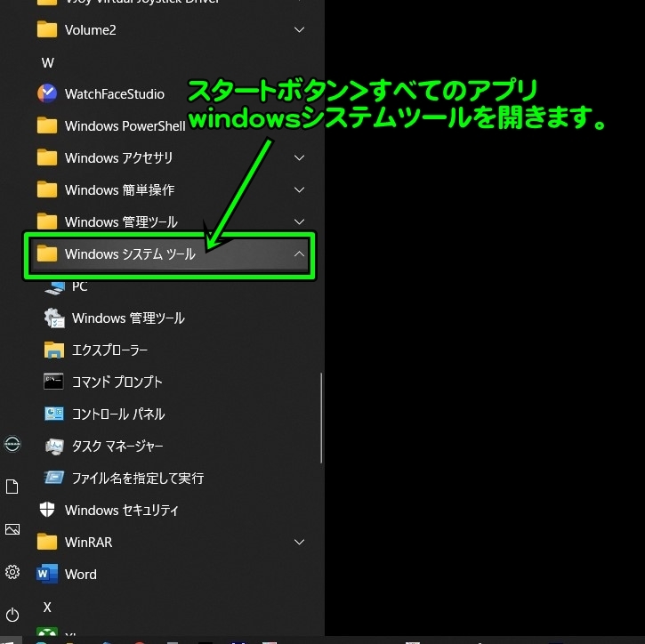The height and width of the screenshot is (644, 645).
Task: Click the user account avatar in the Start rail
Action: (x=12, y=444)
